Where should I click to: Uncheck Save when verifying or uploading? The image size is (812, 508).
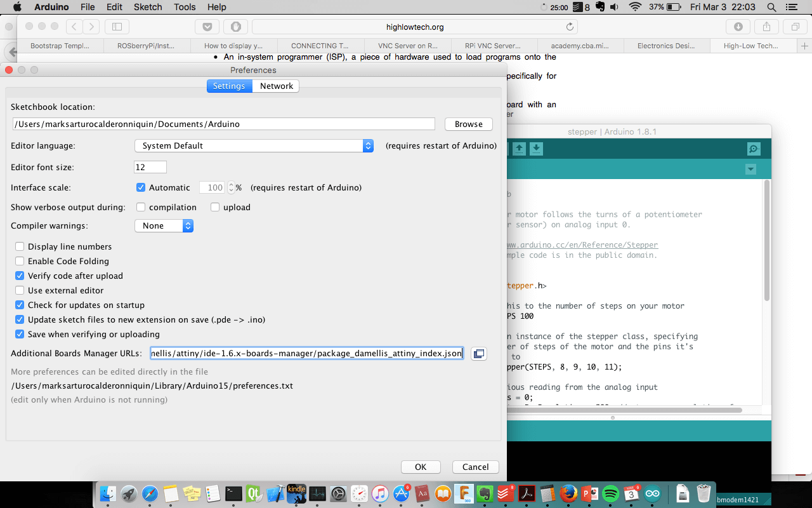pos(20,334)
